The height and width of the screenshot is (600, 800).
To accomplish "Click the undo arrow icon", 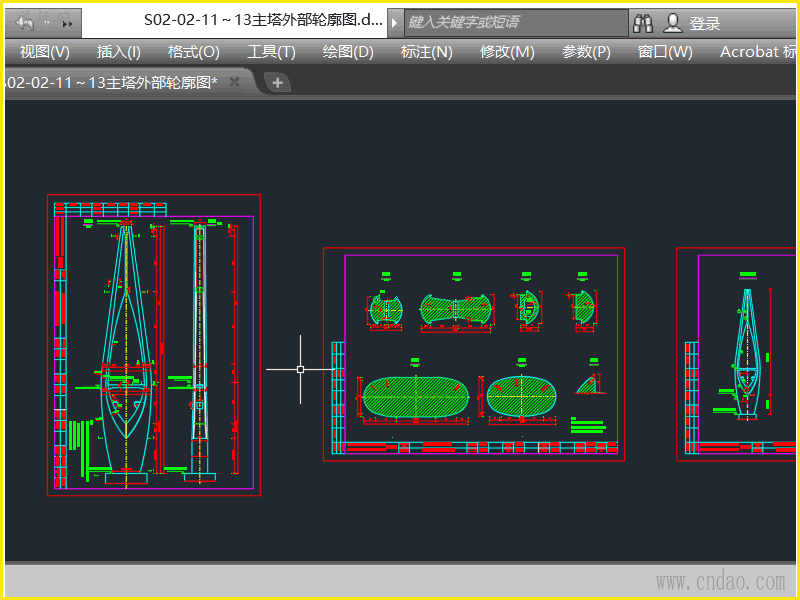I will click(x=25, y=22).
